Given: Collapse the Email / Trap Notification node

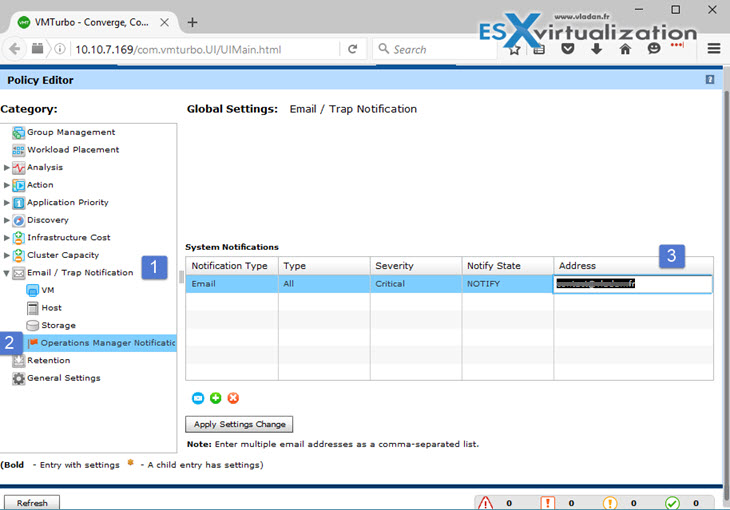Looking at the screenshot, I should (x=7, y=273).
